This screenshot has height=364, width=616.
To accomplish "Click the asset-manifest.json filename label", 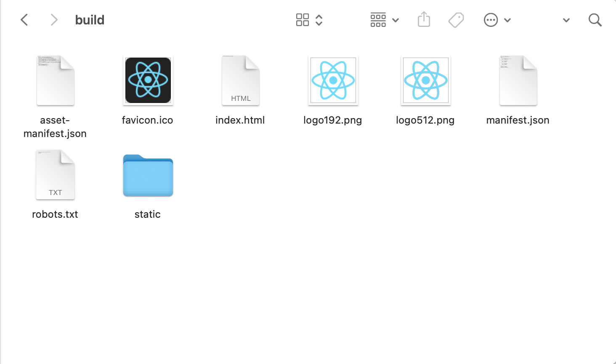I will point(55,127).
